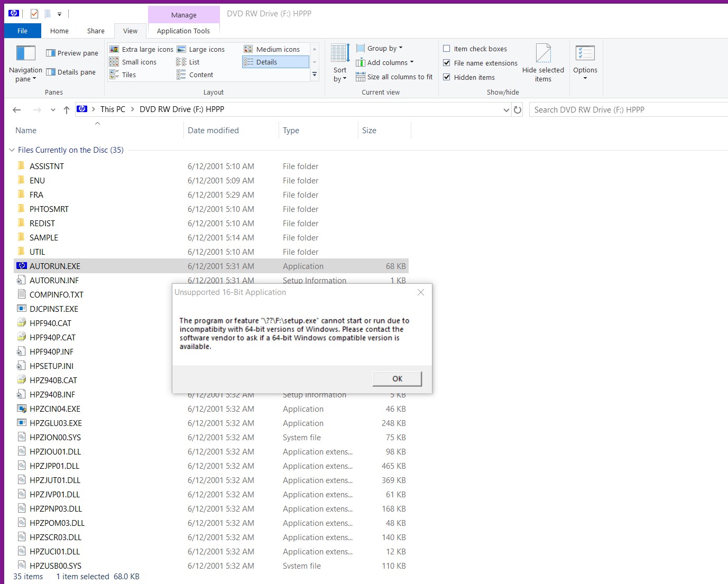The width and height of the screenshot is (728, 584).
Task: Click Hide selected items icon
Action: tap(543, 53)
